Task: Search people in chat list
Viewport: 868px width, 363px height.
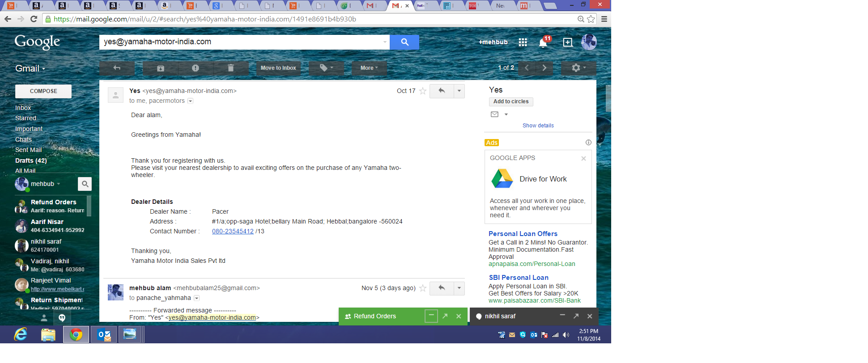Action: 85,184
